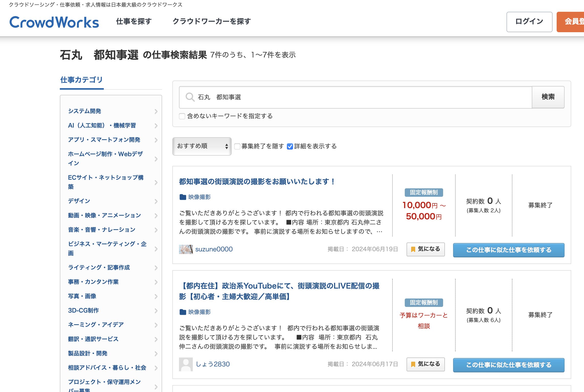
Task: Click the ログイン button
Action: [529, 22]
